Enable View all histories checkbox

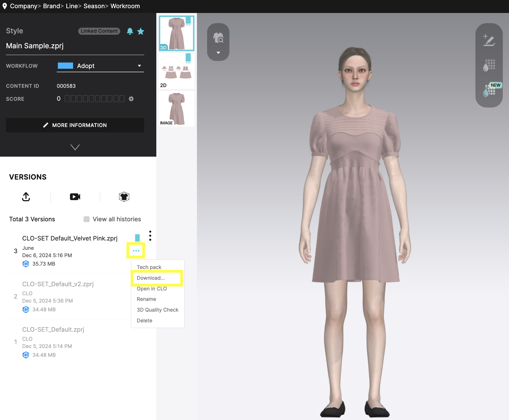[87, 219]
